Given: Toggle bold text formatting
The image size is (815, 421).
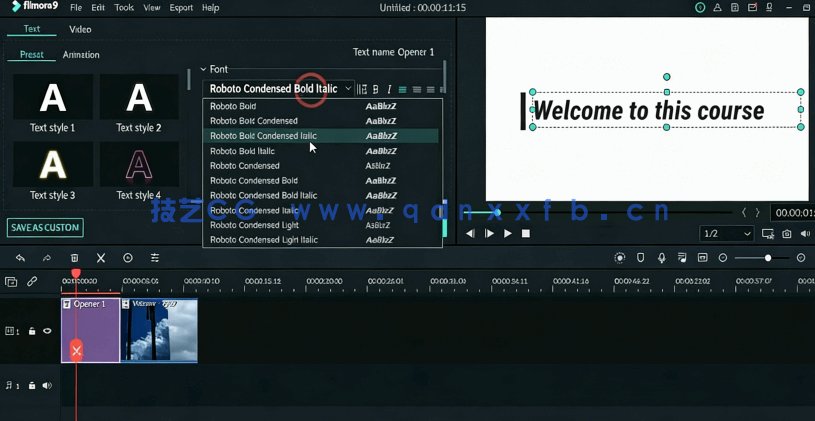Looking at the screenshot, I should (x=376, y=90).
